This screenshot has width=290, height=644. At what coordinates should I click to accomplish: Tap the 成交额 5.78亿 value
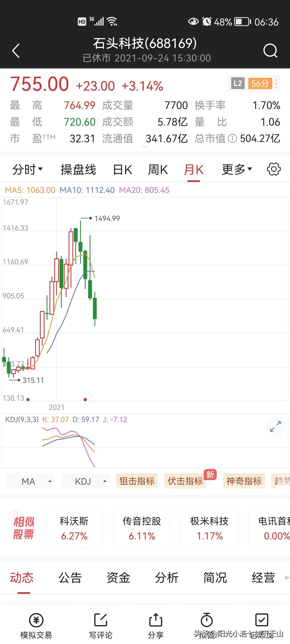click(x=172, y=122)
